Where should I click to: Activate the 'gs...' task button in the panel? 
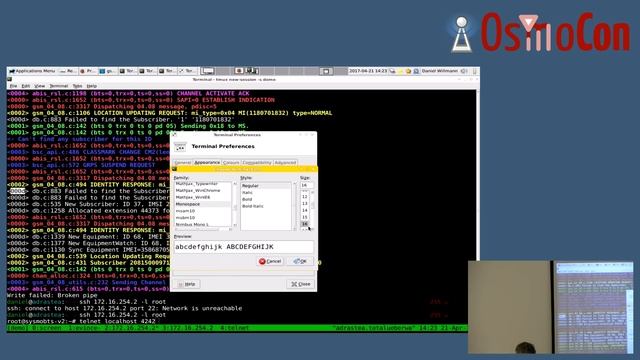point(107,71)
